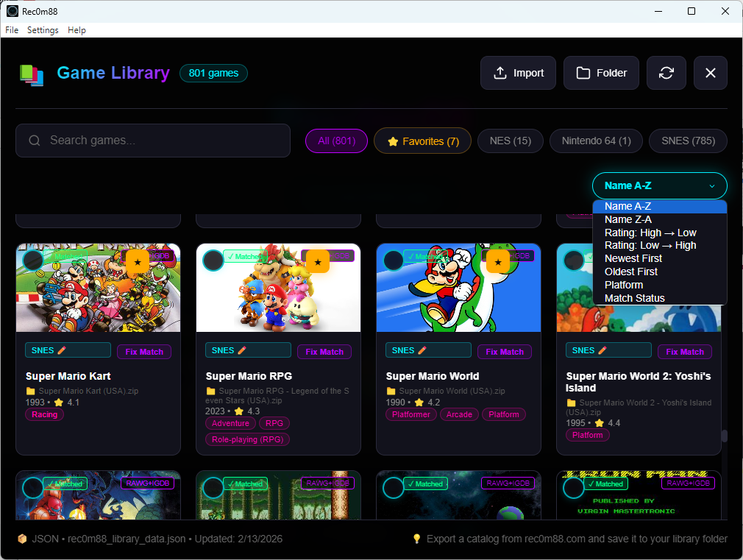Viewport: 743px width, 560px height.
Task: Click the JSON cube icon in the status bar
Action: [x=21, y=539]
